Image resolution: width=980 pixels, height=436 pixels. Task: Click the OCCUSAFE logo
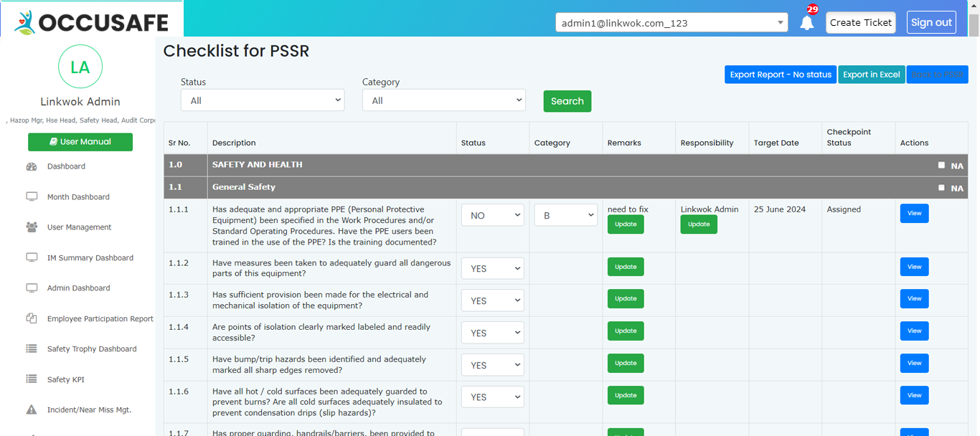(91, 22)
